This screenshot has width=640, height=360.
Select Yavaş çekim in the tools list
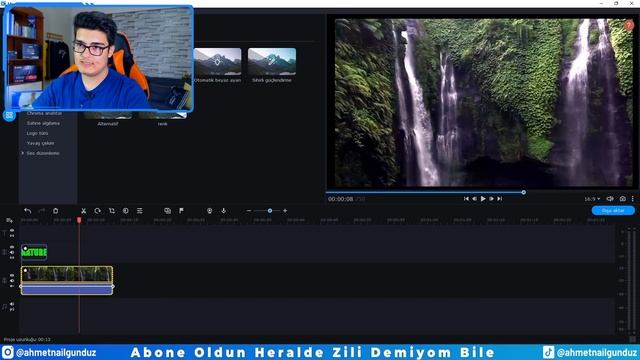(x=40, y=143)
